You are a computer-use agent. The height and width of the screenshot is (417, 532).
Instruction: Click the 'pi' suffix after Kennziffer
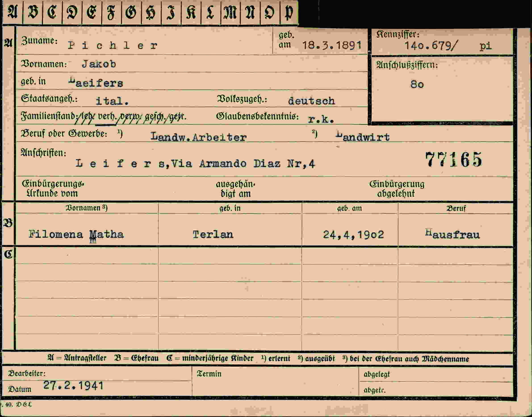point(485,46)
